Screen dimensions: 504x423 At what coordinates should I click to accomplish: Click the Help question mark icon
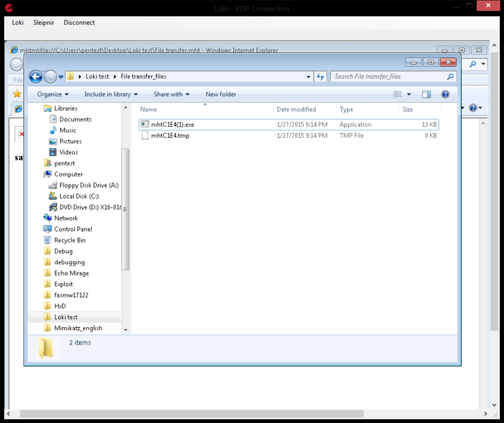pos(446,94)
